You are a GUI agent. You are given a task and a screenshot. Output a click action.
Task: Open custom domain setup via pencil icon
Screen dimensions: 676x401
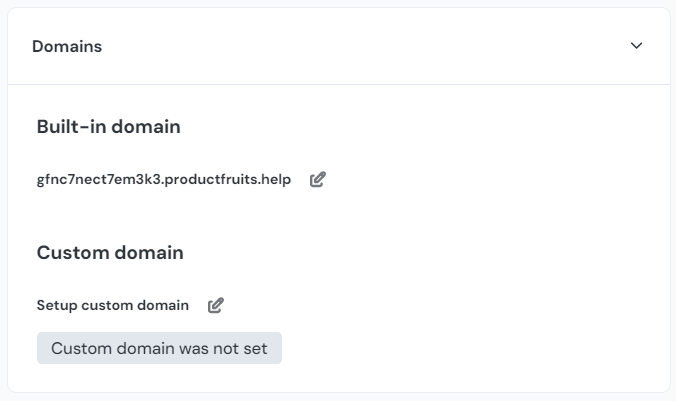click(216, 306)
